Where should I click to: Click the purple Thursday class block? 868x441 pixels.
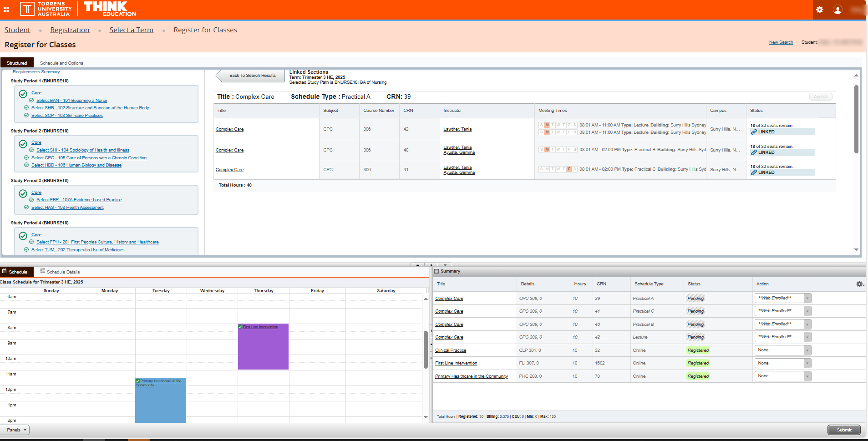point(263,350)
